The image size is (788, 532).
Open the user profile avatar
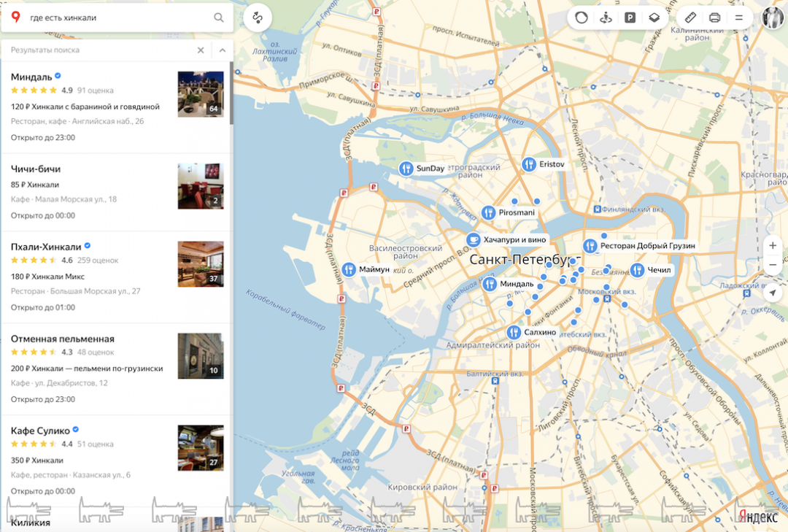point(773,18)
